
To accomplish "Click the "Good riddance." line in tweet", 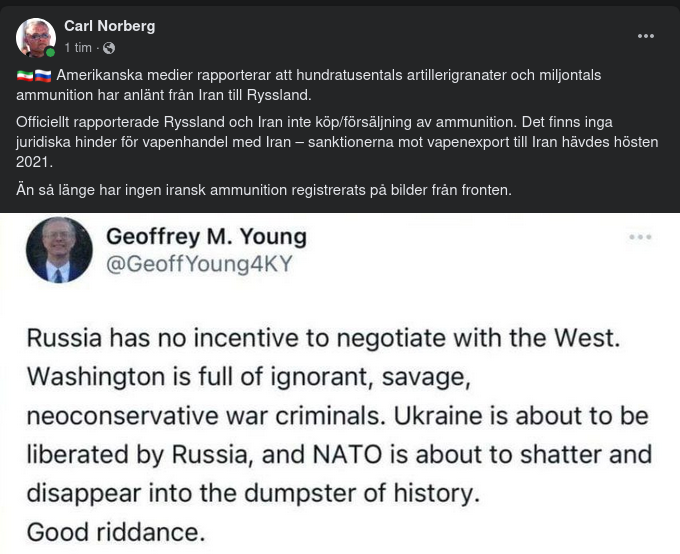I will point(115,532).
